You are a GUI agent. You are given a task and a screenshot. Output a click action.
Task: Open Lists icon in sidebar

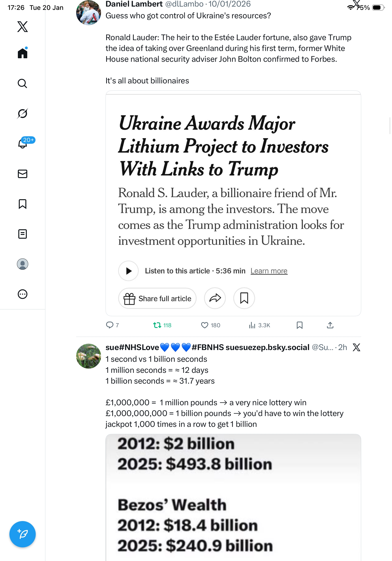coord(23,234)
